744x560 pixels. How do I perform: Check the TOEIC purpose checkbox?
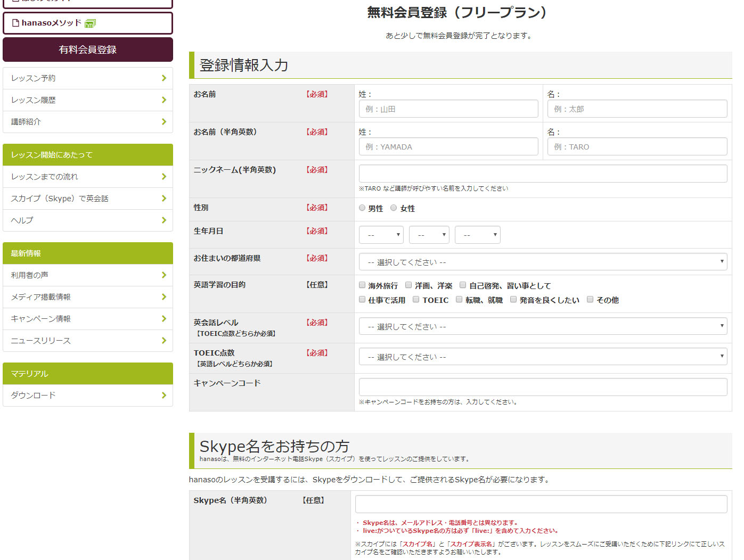point(416,299)
